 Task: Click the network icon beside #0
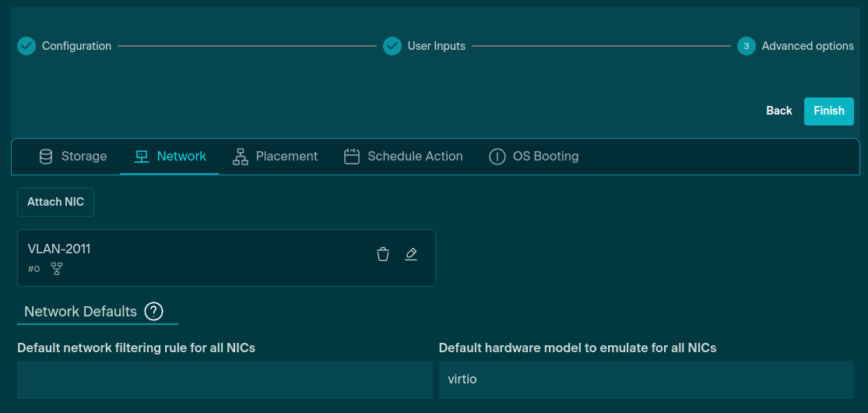point(57,269)
